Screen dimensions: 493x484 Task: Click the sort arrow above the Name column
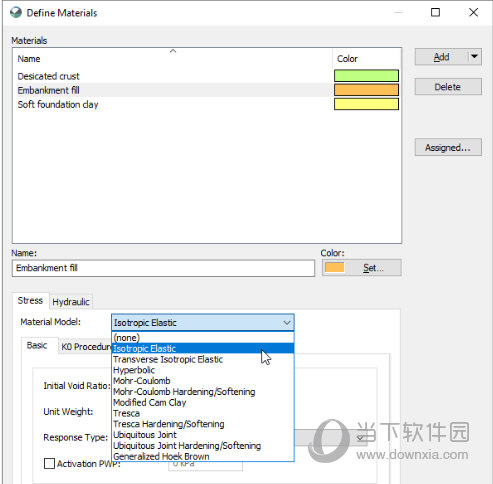tap(173, 51)
